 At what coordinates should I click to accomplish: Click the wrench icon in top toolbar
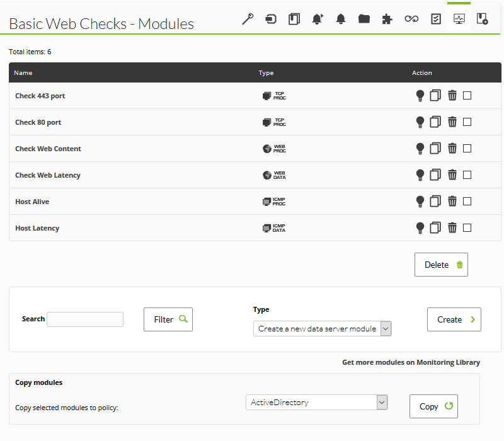[x=248, y=19]
